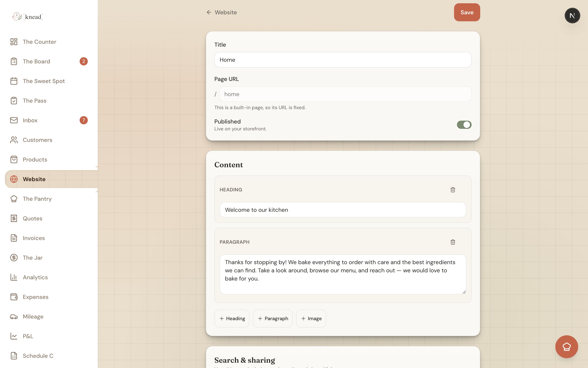Click the Quotes receipt icon

pos(14,218)
